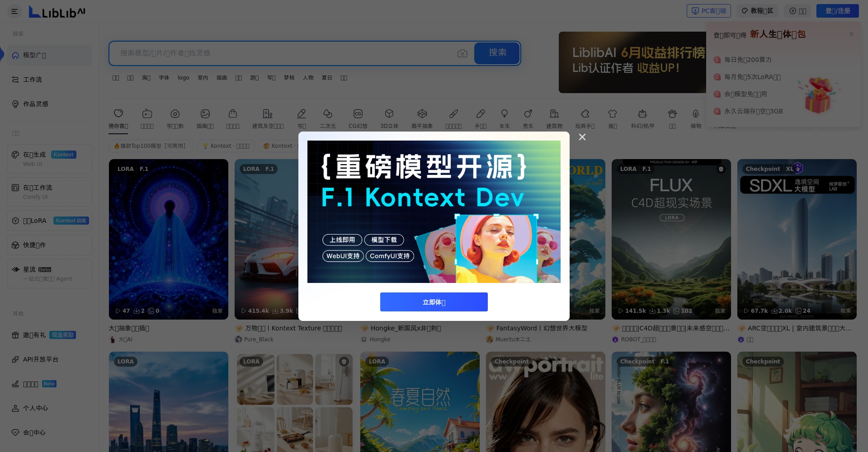Open the SDXL skyscraper checkpoint card
Viewport: 868px width, 452px height.
pos(797,239)
